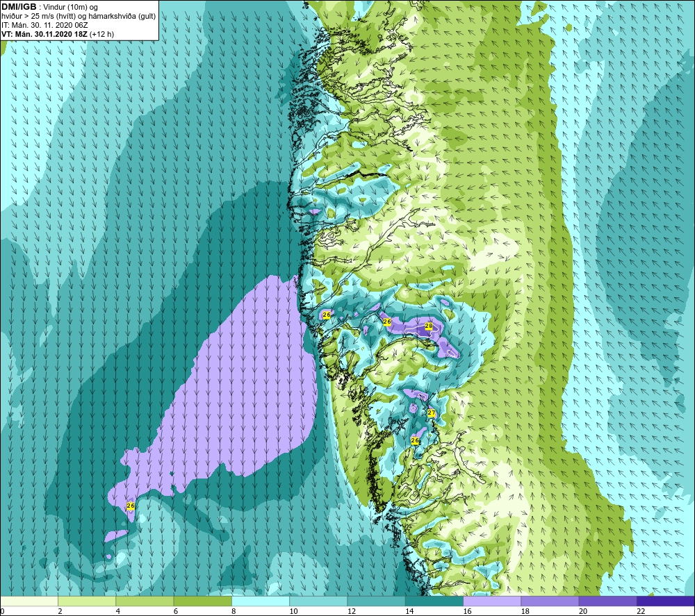Click the yellow 26 label directly below the 27 label
Screen dimensions: 695x616
point(415,440)
